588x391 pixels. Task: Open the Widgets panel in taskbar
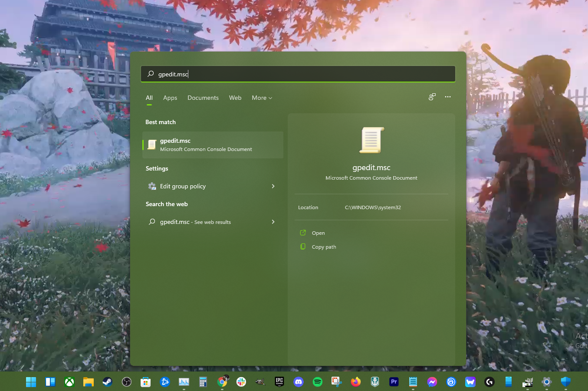50,382
